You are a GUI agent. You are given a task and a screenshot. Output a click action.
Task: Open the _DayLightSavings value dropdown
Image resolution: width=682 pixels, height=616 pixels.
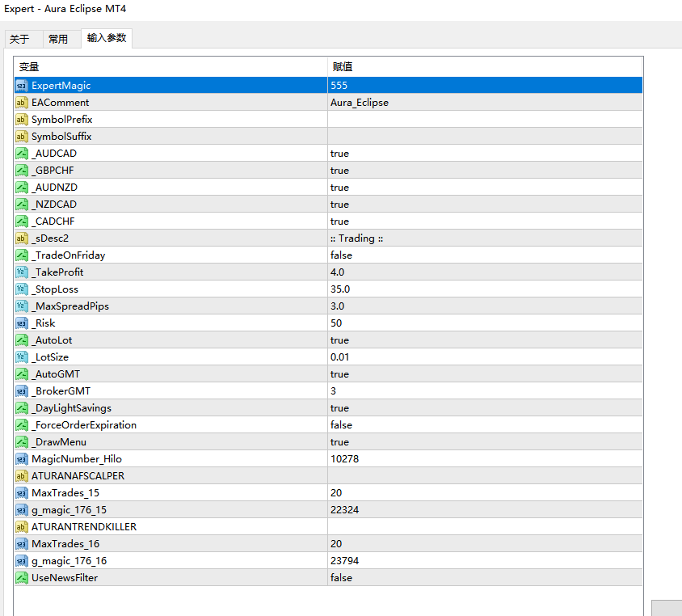click(x=485, y=408)
